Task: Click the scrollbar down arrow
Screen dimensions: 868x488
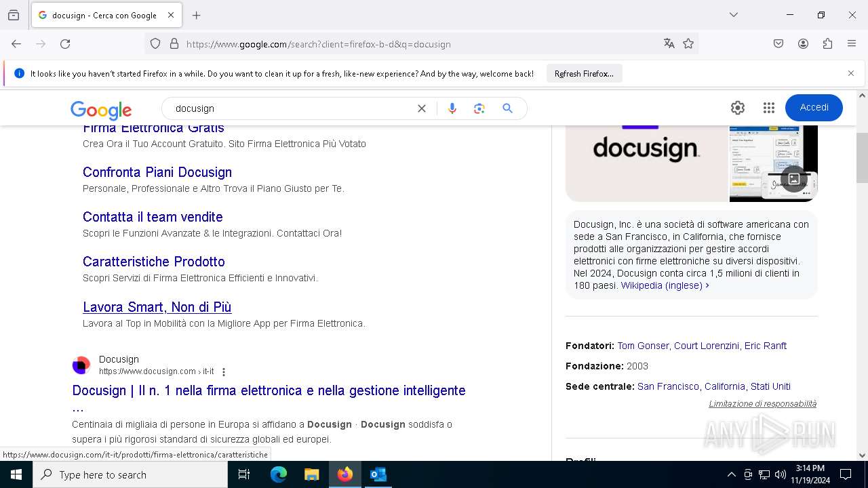Action: [862, 455]
